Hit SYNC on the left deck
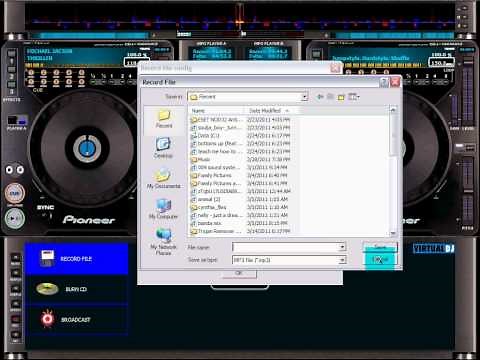 [x=45, y=207]
